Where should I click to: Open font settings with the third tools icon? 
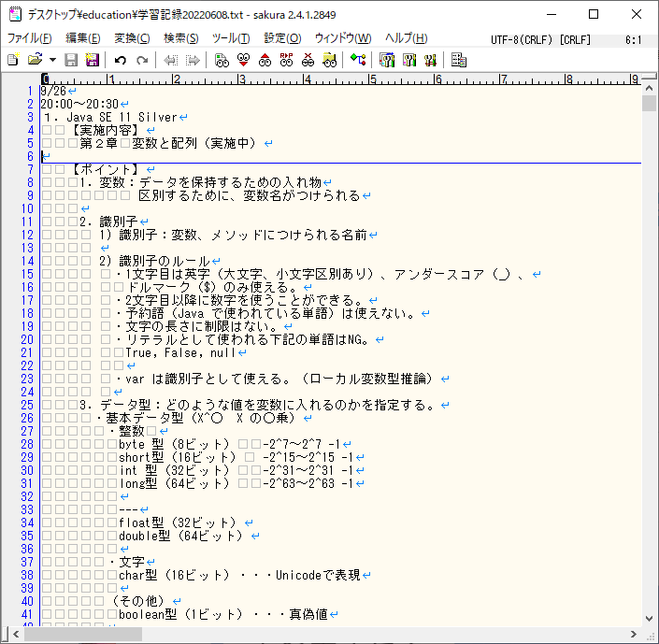(x=430, y=61)
